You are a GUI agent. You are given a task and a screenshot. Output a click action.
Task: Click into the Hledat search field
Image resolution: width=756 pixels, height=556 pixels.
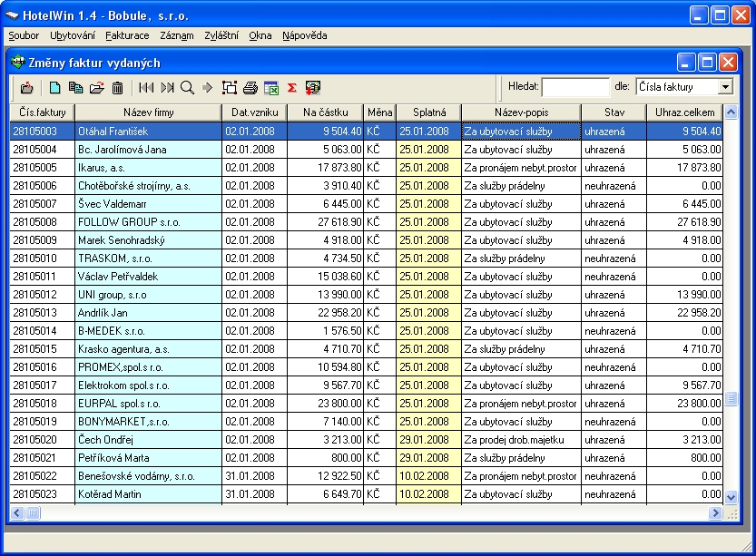(574, 87)
